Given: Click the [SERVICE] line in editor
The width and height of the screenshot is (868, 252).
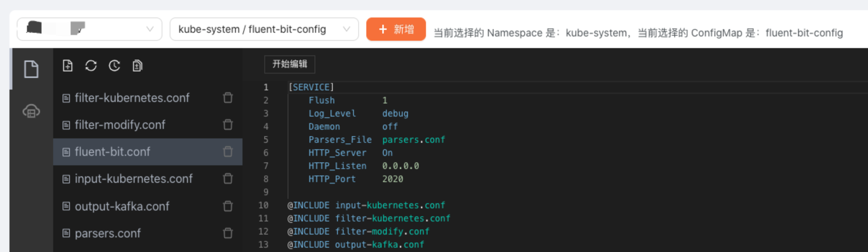Looking at the screenshot, I should pyautogui.click(x=311, y=87).
